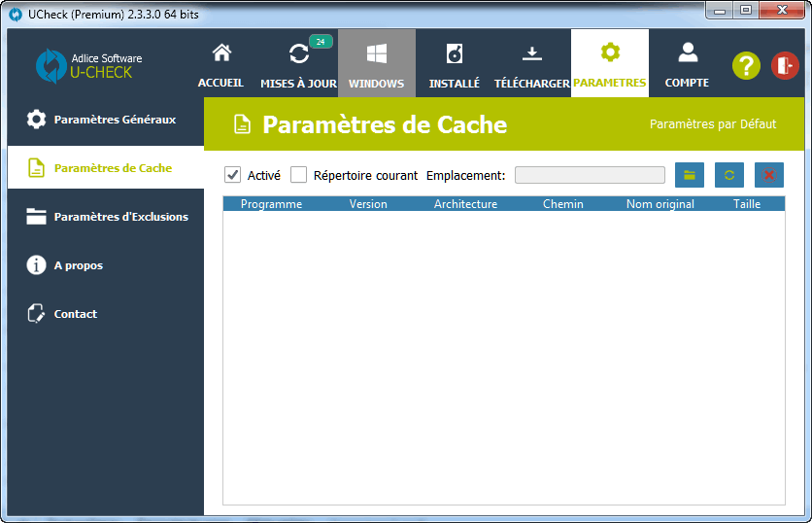Open the Compte account tab

click(687, 64)
